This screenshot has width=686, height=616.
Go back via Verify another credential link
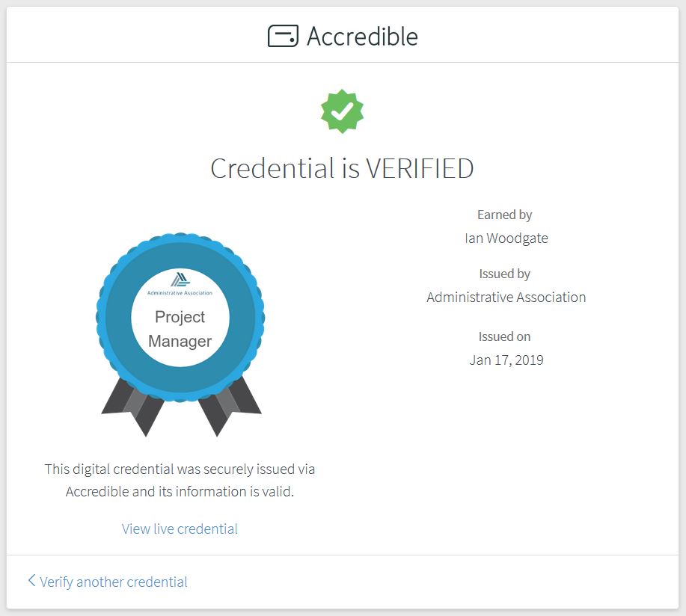(x=113, y=582)
